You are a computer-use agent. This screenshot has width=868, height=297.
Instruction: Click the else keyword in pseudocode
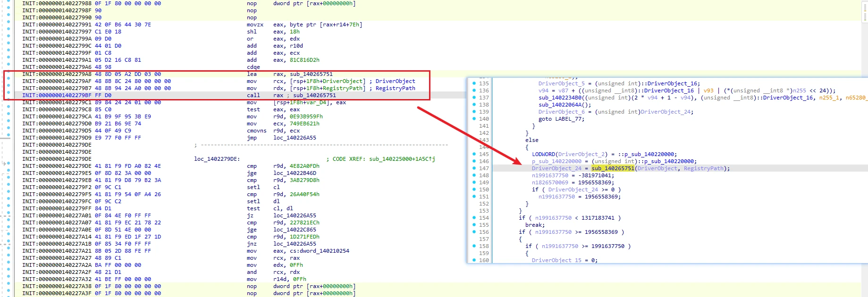[532, 140]
